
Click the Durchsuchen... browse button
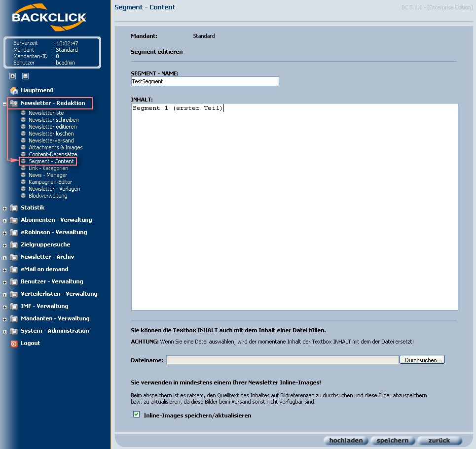(x=422, y=360)
